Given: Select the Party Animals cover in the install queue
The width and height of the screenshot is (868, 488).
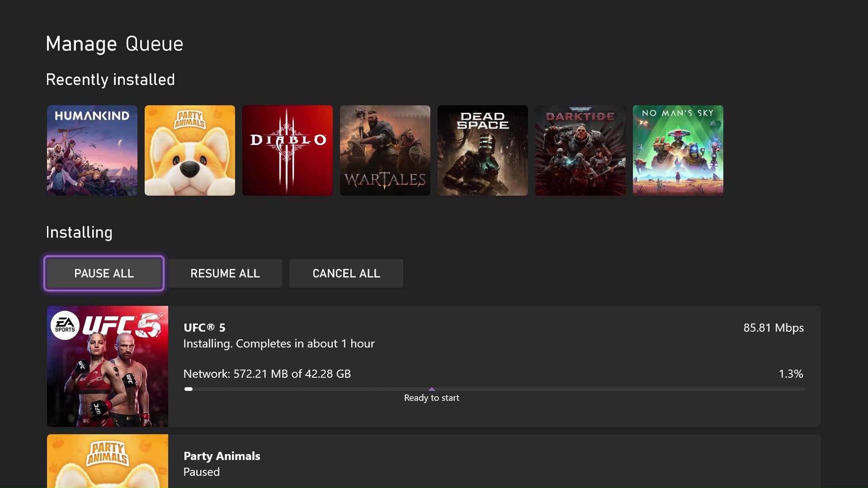Looking at the screenshot, I should (x=108, y=461).
